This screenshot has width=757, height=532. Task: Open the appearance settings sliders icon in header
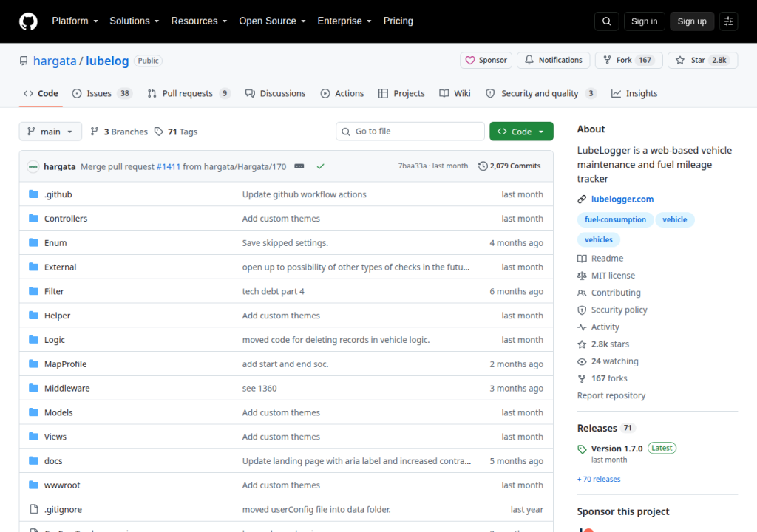click(728, 21)
